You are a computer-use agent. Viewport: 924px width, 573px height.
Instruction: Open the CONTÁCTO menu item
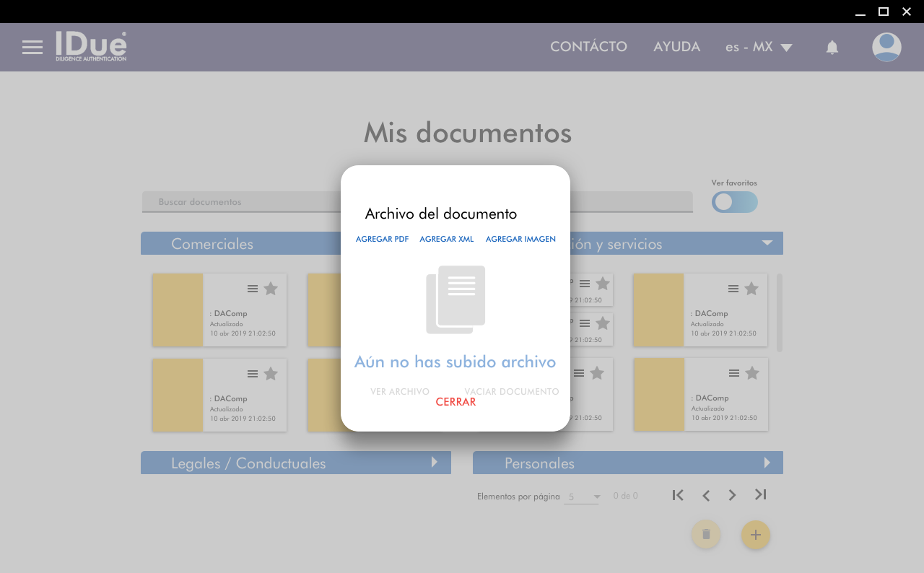(588, 47)
